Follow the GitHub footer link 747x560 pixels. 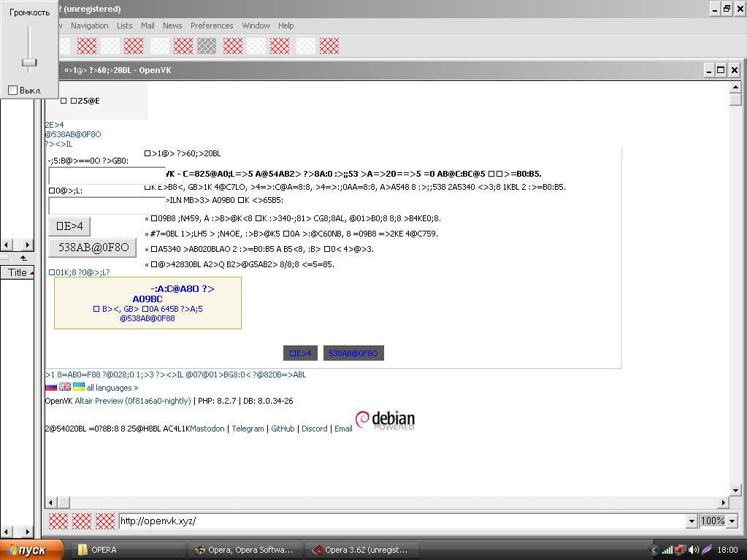(283, 429)
